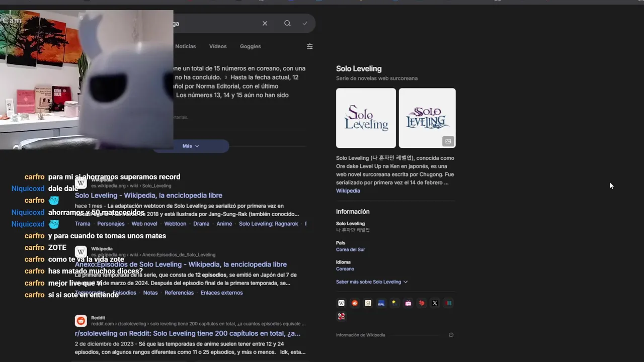Jump to the Trama sitelink

click(x=83, y=224)
